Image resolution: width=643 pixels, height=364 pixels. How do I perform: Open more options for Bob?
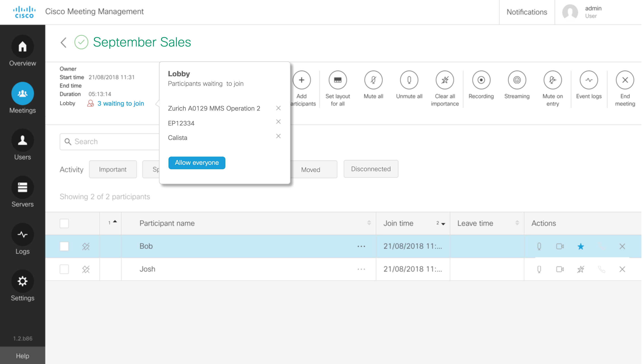pyautogui.click(x=361, y=246)
